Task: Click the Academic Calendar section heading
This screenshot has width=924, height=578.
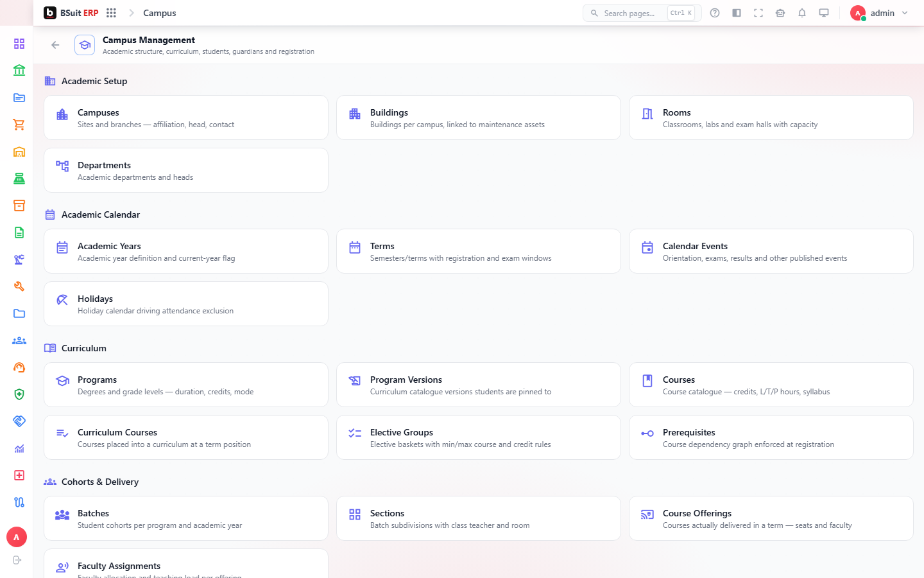Action: pos(101,215)
